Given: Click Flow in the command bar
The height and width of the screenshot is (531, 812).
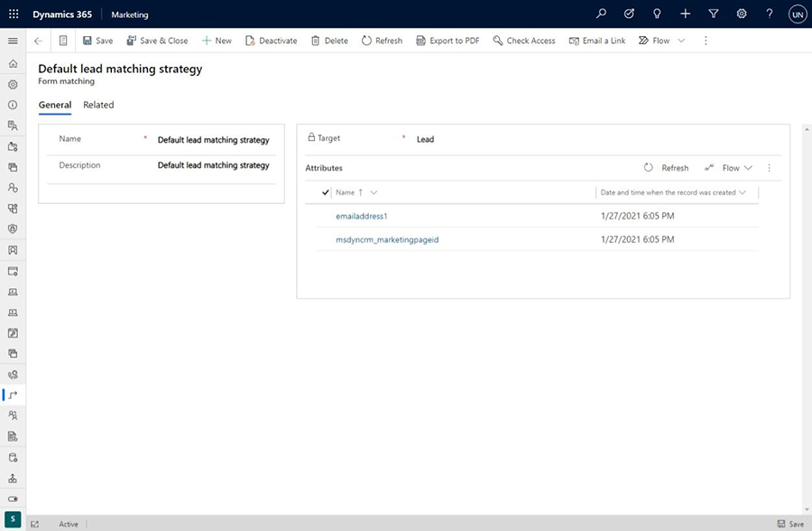Looking at the screenshot, I should 654,41.
